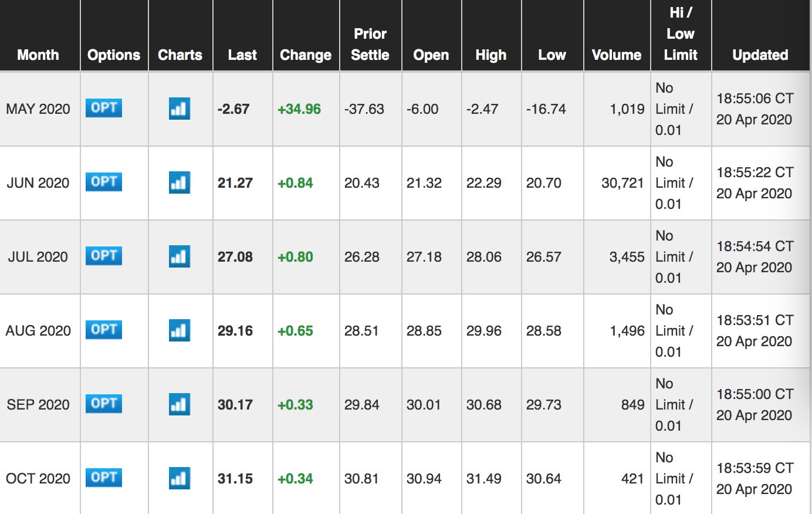Click the OPT button for MAY 2020
Screen dimensions: 812x514
(x=104, y=108)
